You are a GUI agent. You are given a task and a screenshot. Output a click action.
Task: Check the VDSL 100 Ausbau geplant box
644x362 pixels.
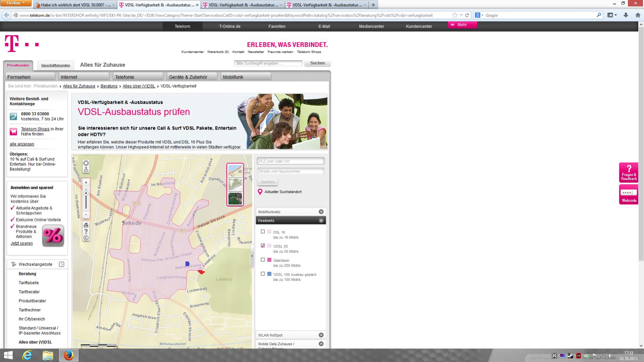(x=263, y=274)
